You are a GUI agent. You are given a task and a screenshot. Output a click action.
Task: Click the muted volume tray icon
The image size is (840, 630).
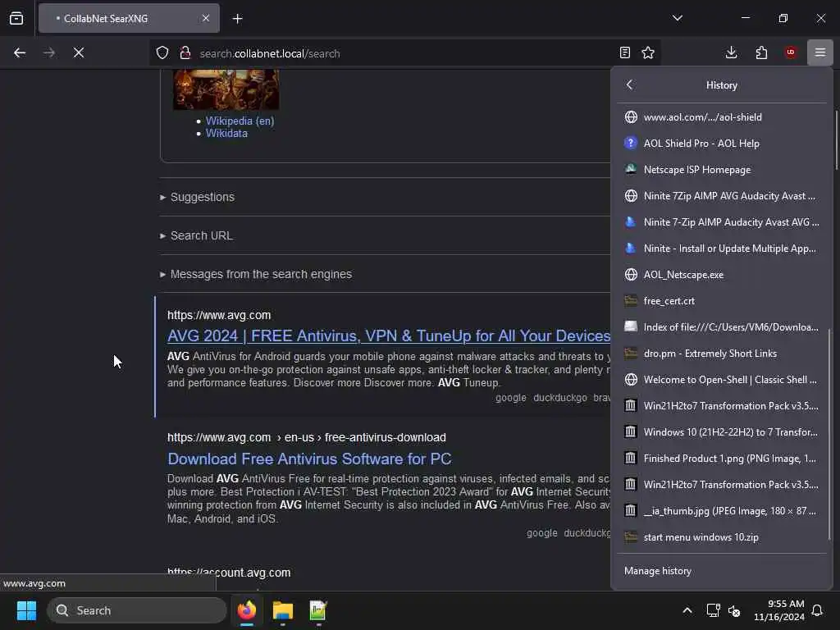[x=734, y=610]
